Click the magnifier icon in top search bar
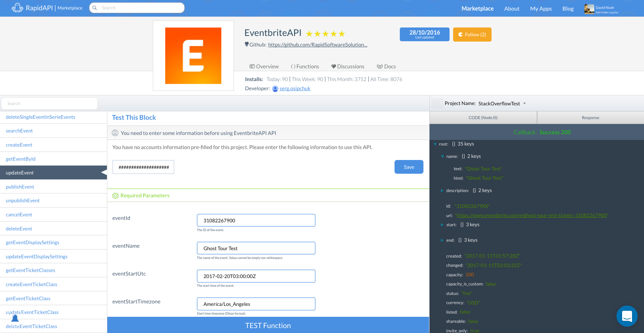 pos(95,8)
